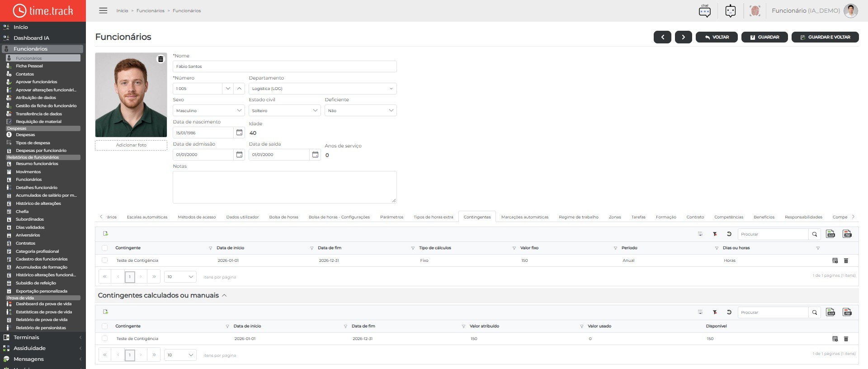
Task: Open the exit date calendar picker
Action: (x=316, y=155)
